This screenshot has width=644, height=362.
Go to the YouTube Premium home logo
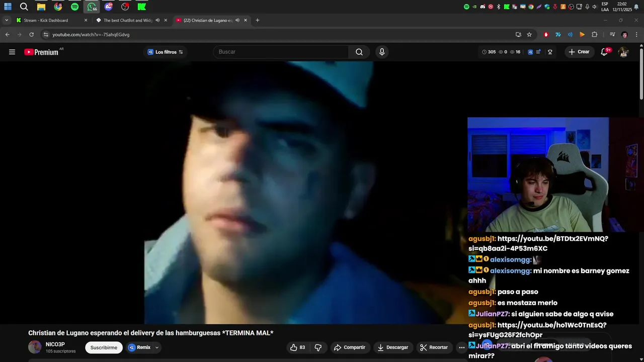[41, 52]
